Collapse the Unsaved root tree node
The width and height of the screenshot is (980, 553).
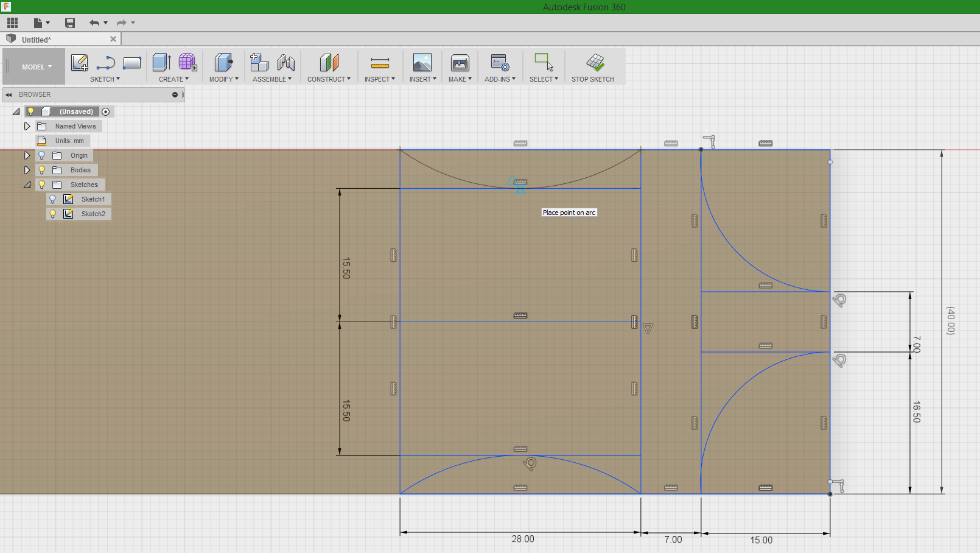coord(16,111)
